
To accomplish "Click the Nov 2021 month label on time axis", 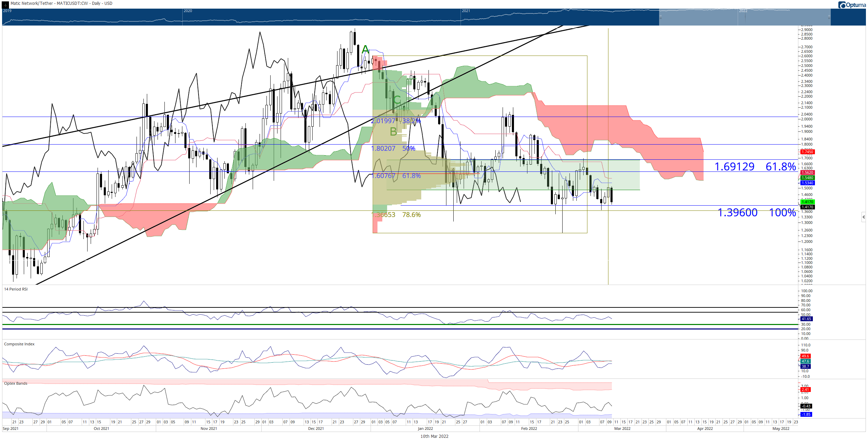I will point(209,429).
